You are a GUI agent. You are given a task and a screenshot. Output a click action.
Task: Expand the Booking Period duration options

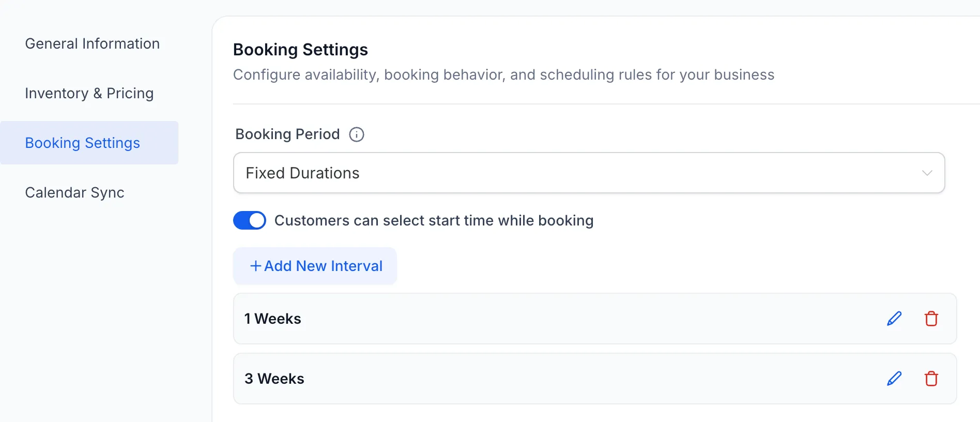(x=589, y=173)
